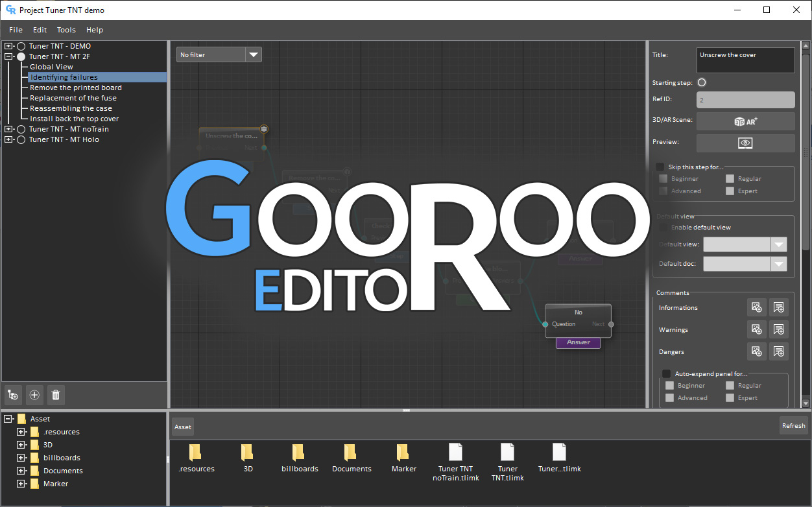Open the 3D folder in the asset grid
This screenshot has height=507, width=812.
[x=248, y=458]
